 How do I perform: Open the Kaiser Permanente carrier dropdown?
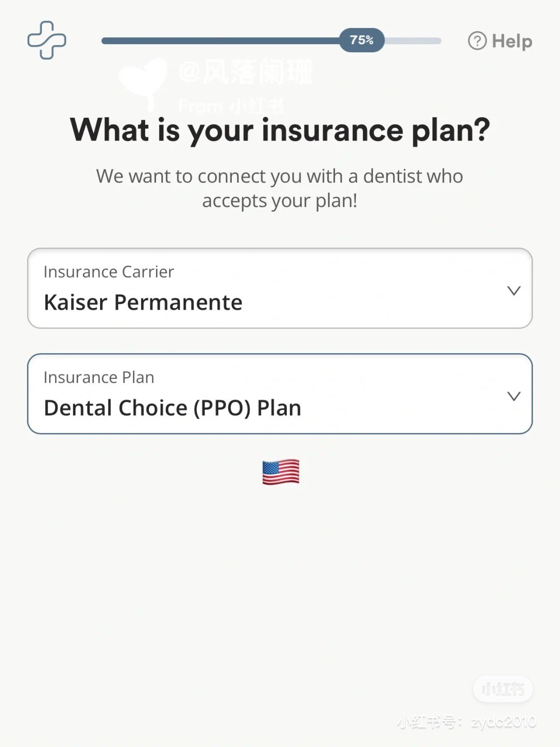click(x=143, y=302)
